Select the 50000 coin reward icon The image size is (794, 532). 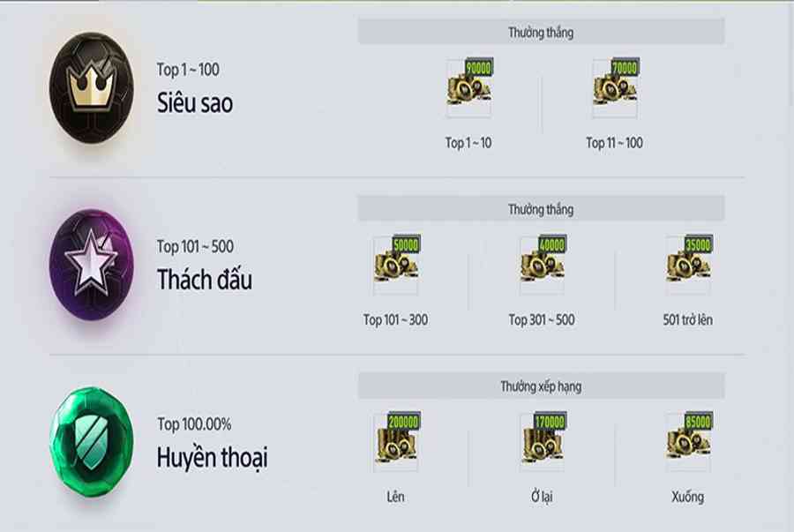pos(396,265)
